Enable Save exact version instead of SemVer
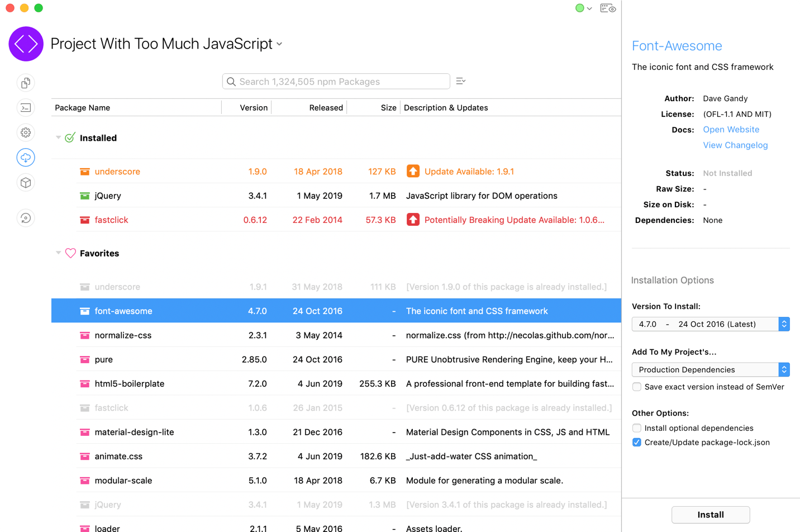Image resolution: width=800 pixels, height=532 pixels. click(637, 387)
